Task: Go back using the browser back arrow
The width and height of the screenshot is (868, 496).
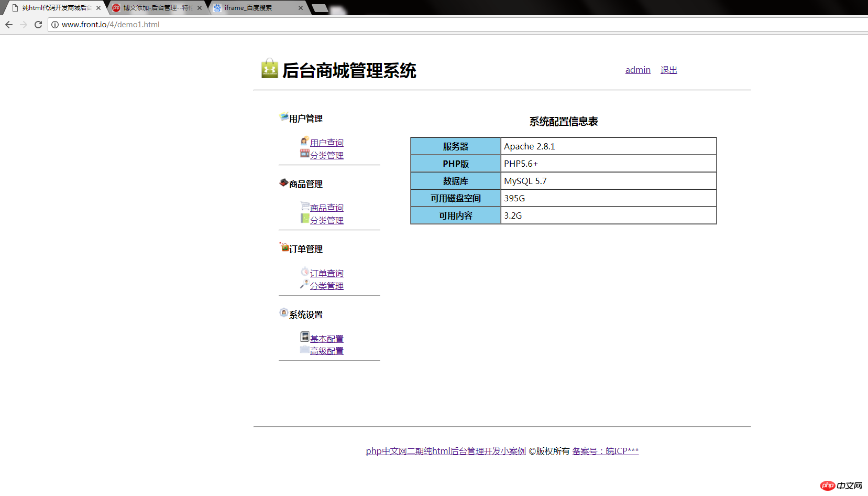Action: [x=9, y=25]
